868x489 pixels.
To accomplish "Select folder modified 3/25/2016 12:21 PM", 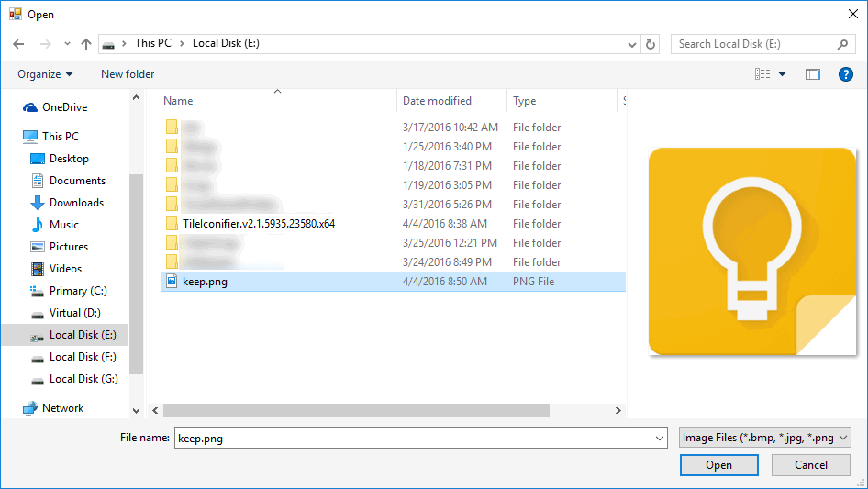I will pyautogui.click(x=393, y=243).
